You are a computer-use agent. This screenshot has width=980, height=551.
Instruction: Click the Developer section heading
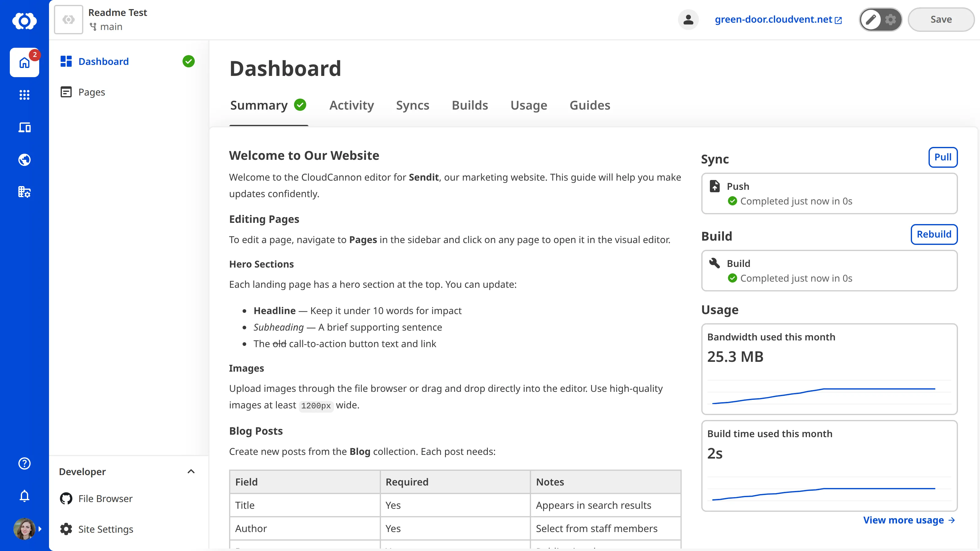(82, 471)
